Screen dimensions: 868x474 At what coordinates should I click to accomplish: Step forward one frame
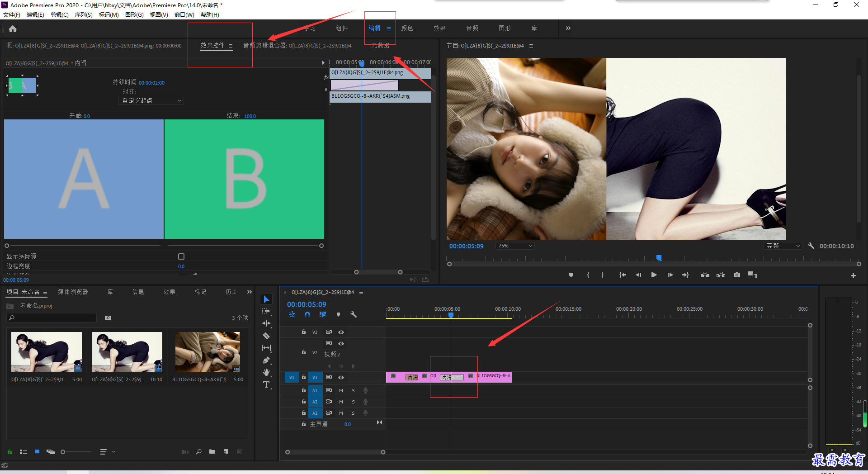670,275
